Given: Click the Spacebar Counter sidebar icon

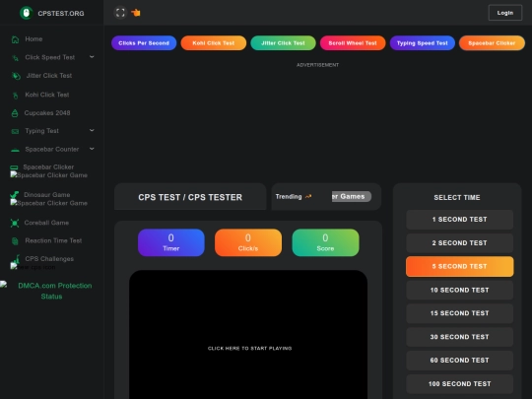Looking at the screenshot, I should [15, 150].
